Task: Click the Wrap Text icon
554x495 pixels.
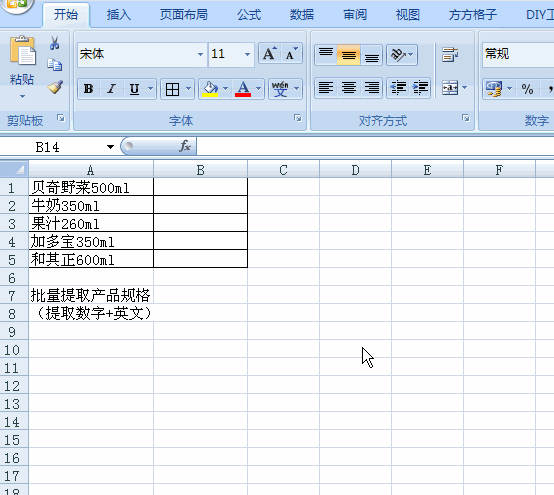Action: coord(450,55)
